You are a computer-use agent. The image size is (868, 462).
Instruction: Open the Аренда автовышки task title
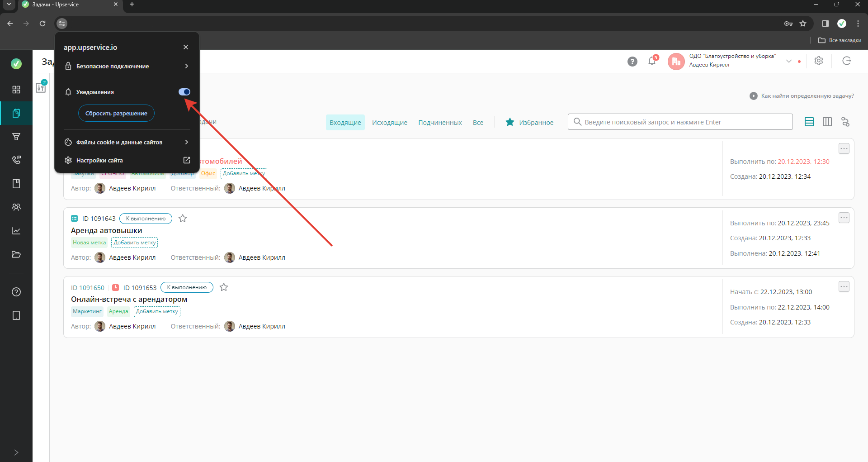click(x=106, y=231)
